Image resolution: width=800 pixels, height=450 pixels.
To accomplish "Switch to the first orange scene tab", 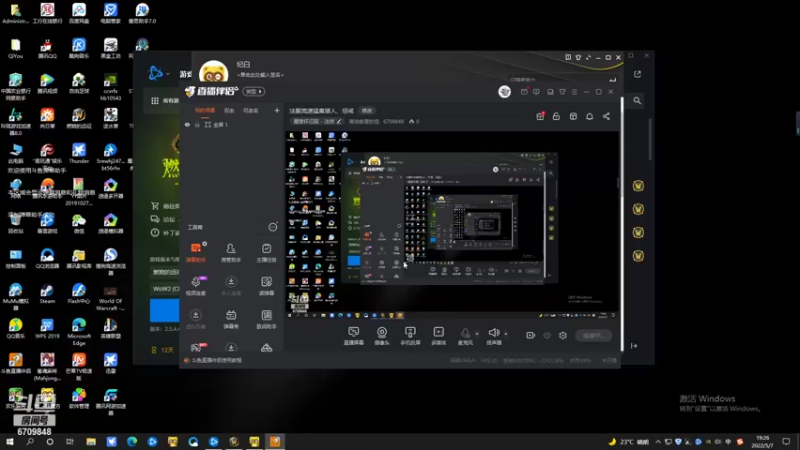I will tap(205, 111).
